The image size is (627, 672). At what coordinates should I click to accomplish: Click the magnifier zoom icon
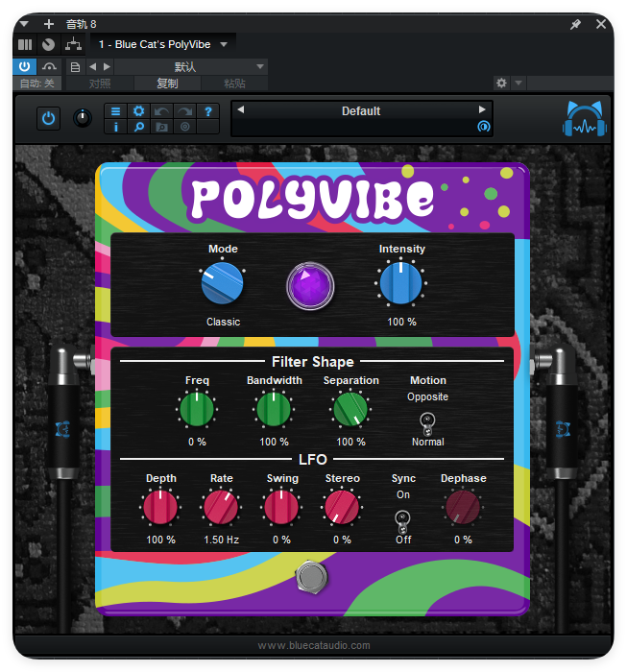click(138, 127)
